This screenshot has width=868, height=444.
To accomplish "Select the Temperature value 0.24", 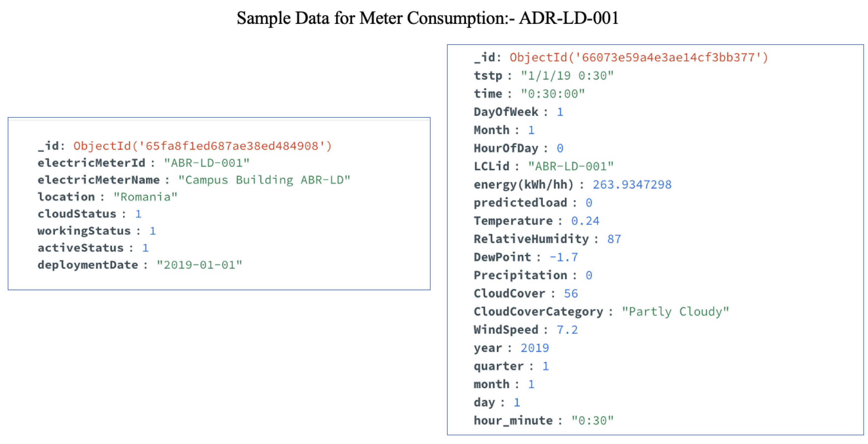I will pos(585,220).
